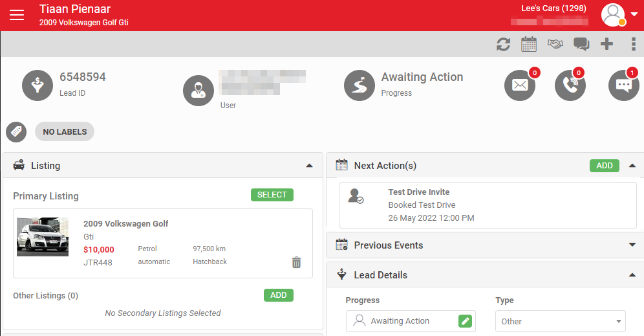Collapse the Listing panel
The width and height of the screenshot is (644, 336).
309,166
